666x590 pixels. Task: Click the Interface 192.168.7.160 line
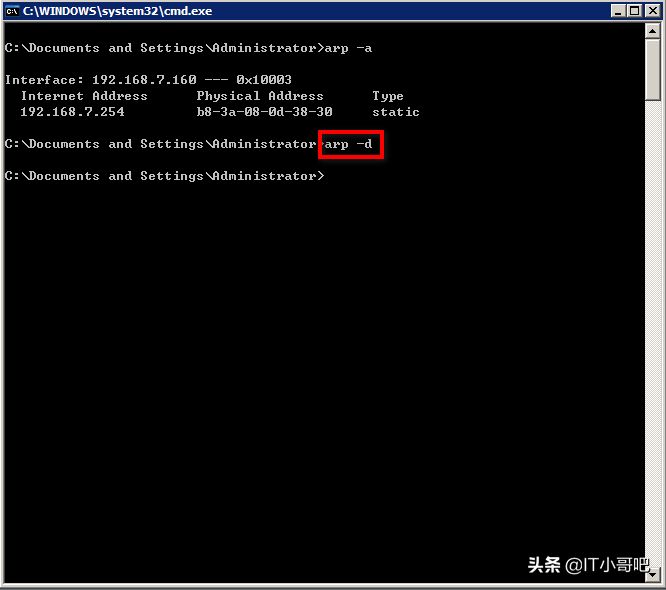click(x=148, y=80)
